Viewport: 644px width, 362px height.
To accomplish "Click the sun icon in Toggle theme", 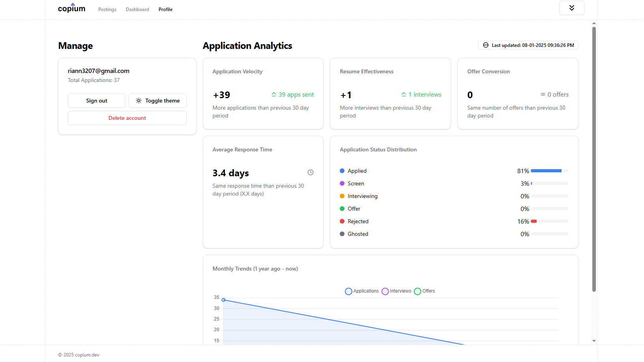I will 139,101.
